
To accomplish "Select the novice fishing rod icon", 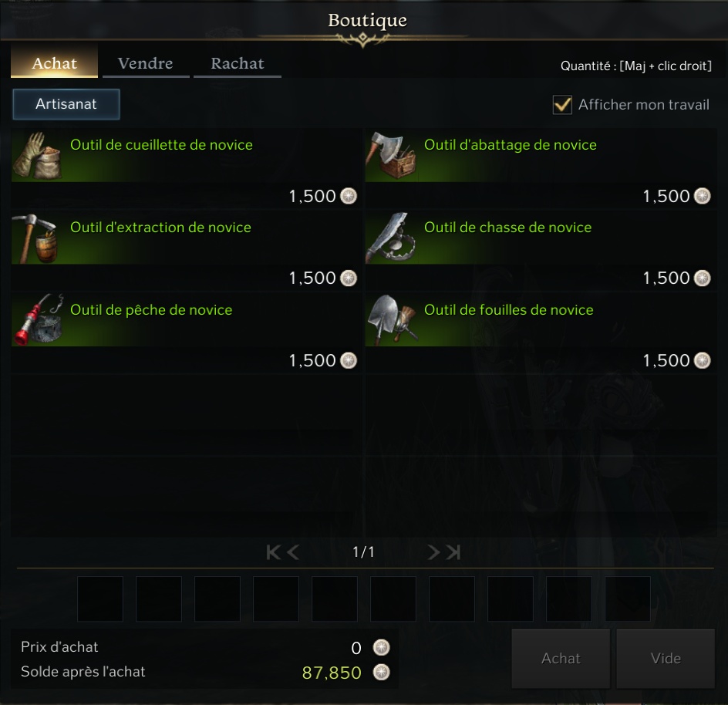I will click(37, 320).
